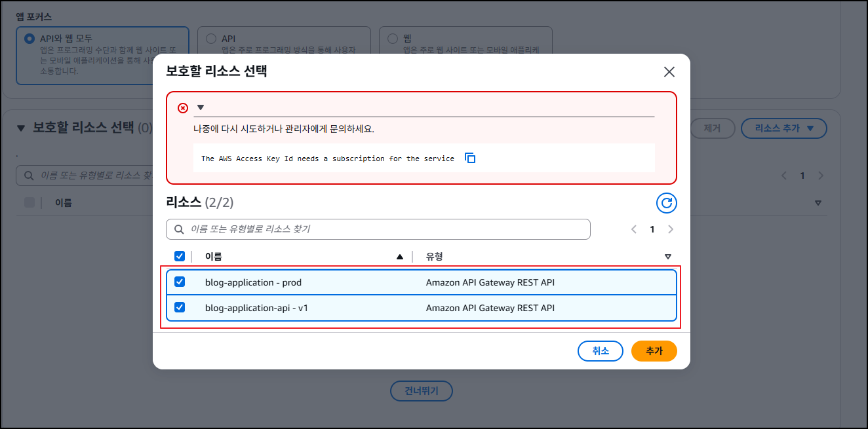The image size is (868, 429).
Task: Click the 유형 column header in dialog
Action: pos(435,257)
